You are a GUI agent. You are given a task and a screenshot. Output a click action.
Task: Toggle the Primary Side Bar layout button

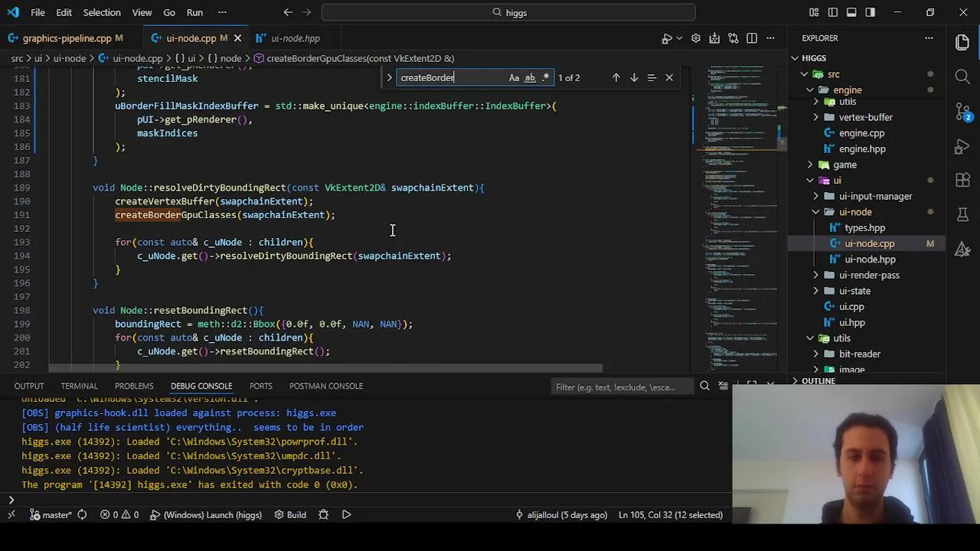click(x=832, y=12)
